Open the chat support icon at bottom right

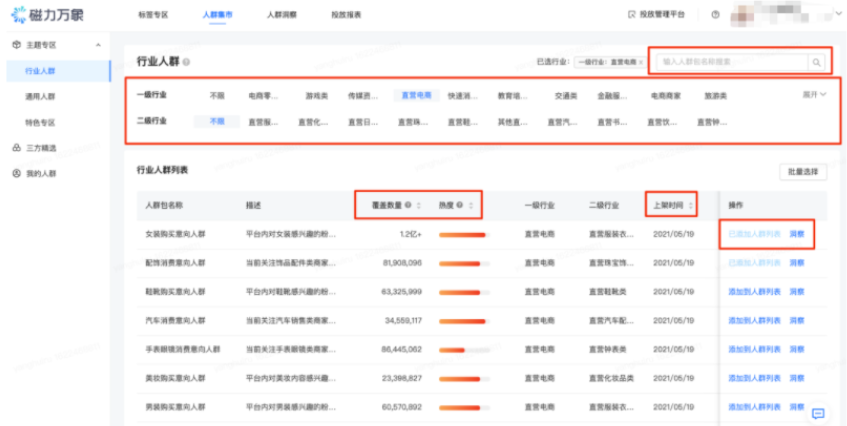818,414
